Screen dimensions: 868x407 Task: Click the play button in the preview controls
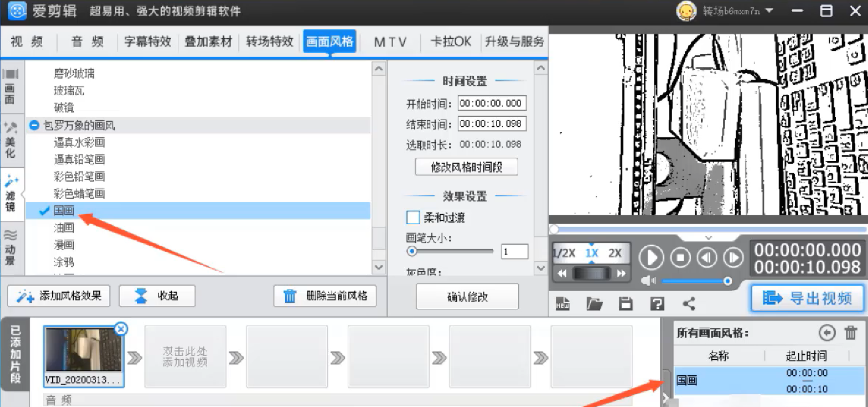click(x=651, y=257)
